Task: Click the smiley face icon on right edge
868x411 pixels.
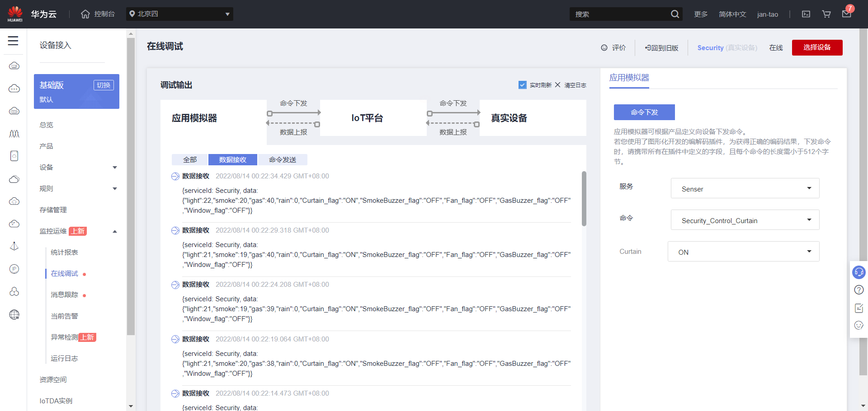Action: click(859, 325)
